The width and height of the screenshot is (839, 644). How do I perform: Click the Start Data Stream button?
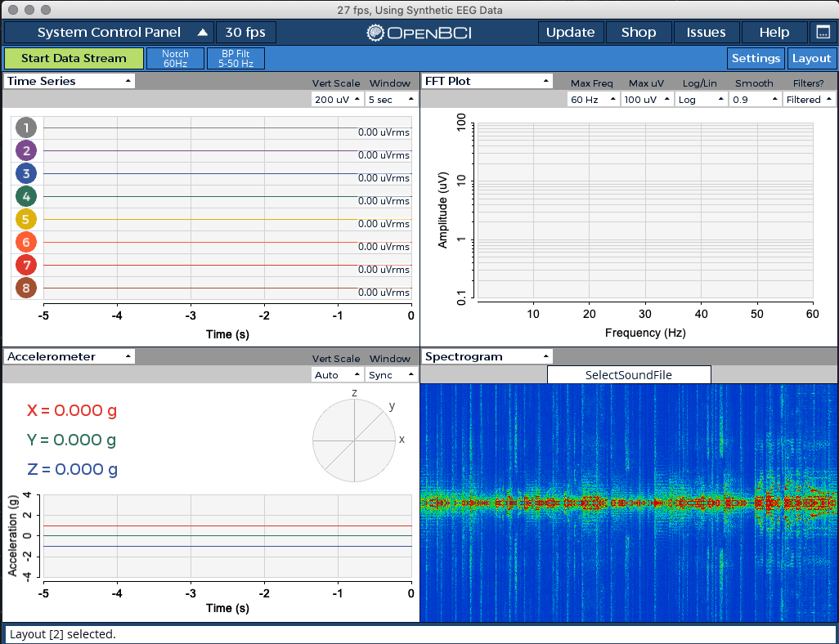(x=74, y=58)
